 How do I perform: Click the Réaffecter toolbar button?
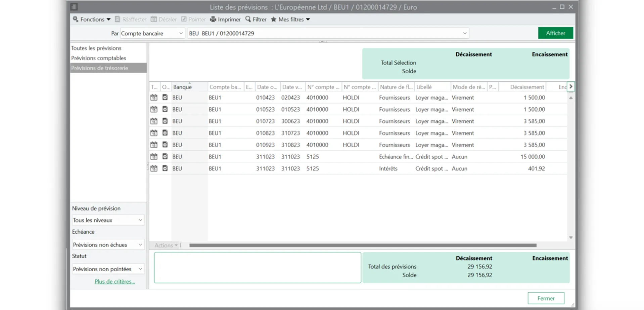click(131, 20)
